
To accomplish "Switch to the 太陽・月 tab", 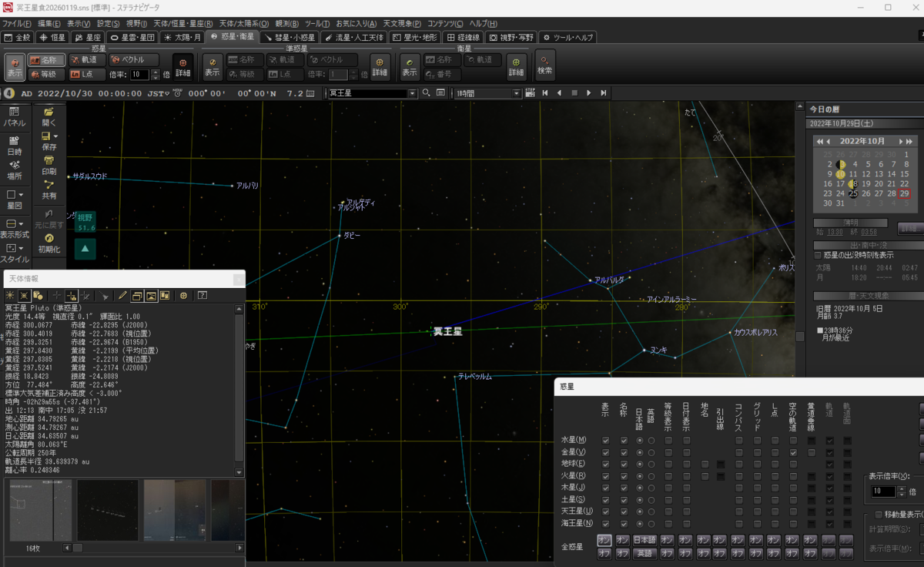I will (x=182, y=37).
